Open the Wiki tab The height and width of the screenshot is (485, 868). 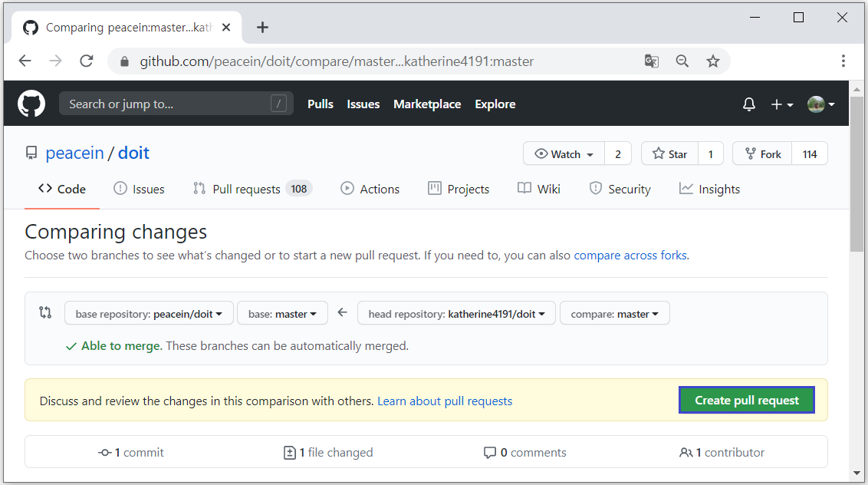pos(538,189)
